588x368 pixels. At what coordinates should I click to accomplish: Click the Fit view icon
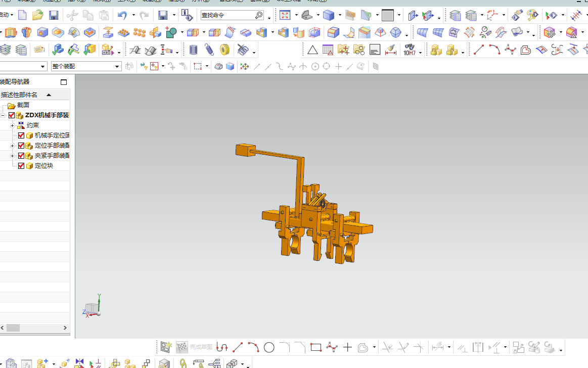[285, 16]
